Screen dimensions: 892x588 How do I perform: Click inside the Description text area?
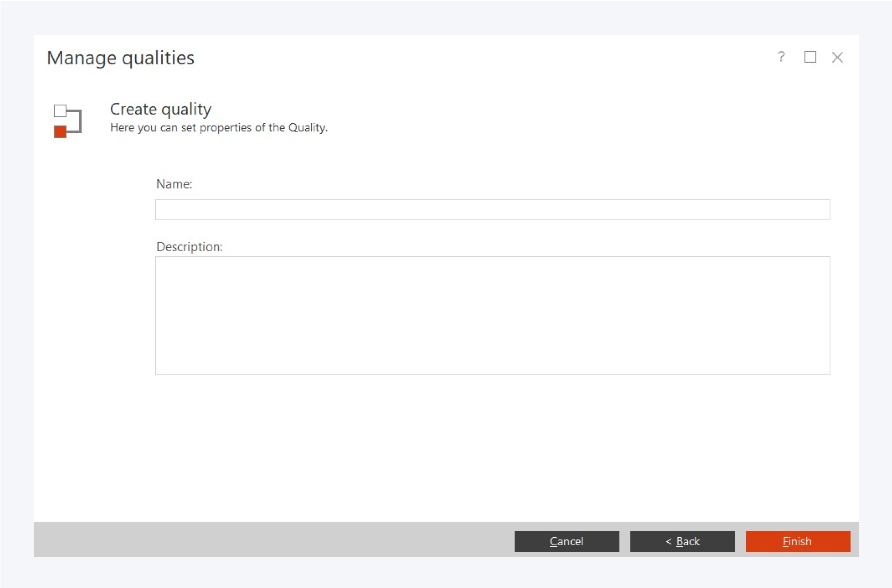[492, 316]
